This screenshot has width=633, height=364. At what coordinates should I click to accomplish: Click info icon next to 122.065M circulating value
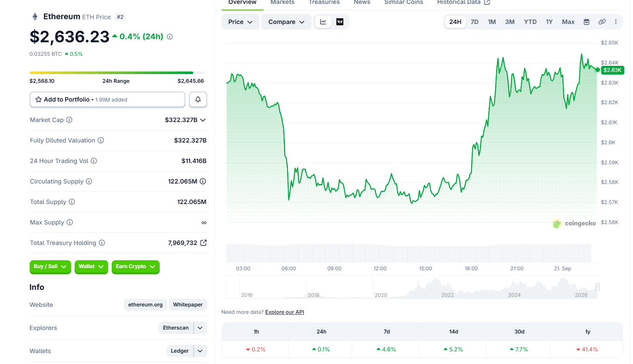[x=203, y=181]
